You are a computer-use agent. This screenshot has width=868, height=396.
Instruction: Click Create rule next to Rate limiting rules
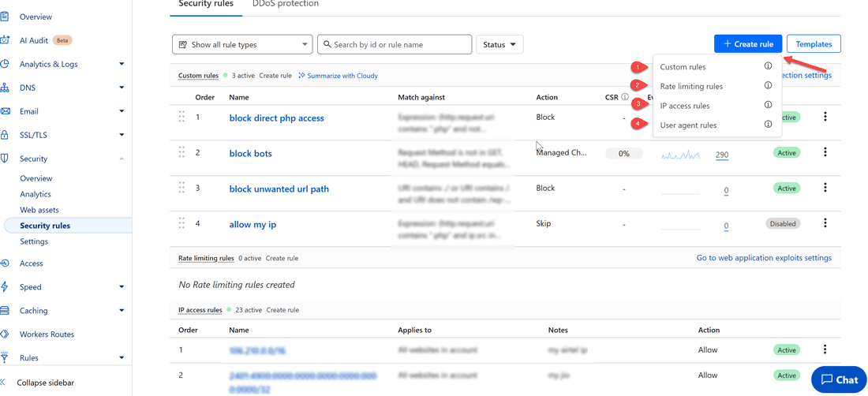[282, 258]
